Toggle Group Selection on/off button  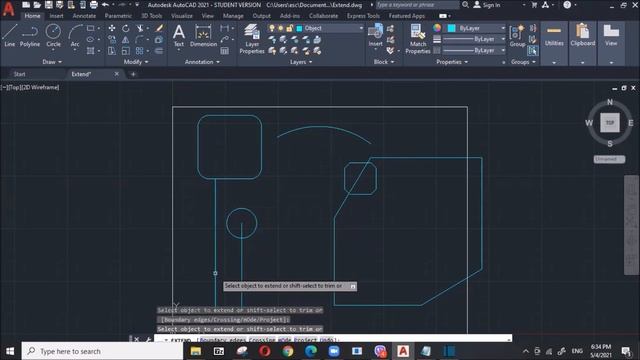coord(532,51)
